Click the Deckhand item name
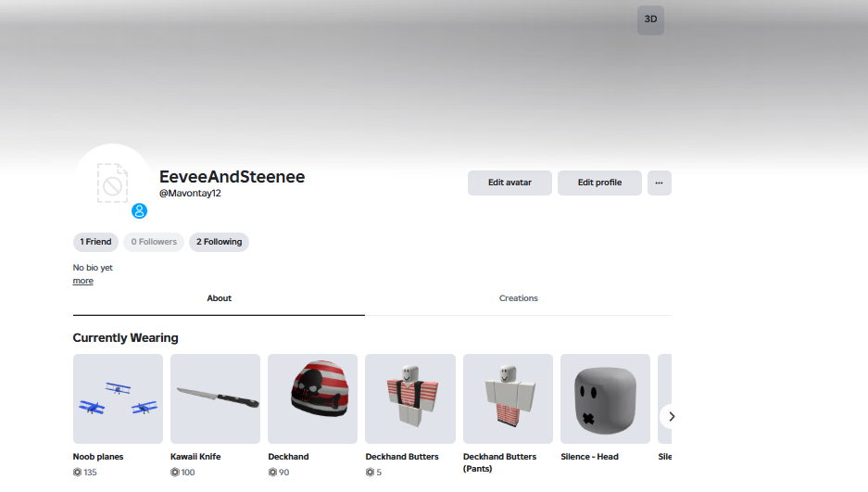 [288, 457]
